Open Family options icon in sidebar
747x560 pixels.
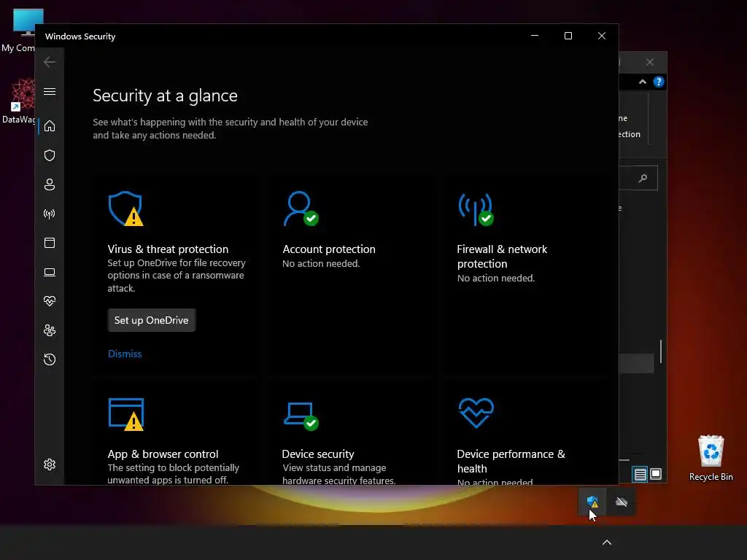tap(50, 330)
